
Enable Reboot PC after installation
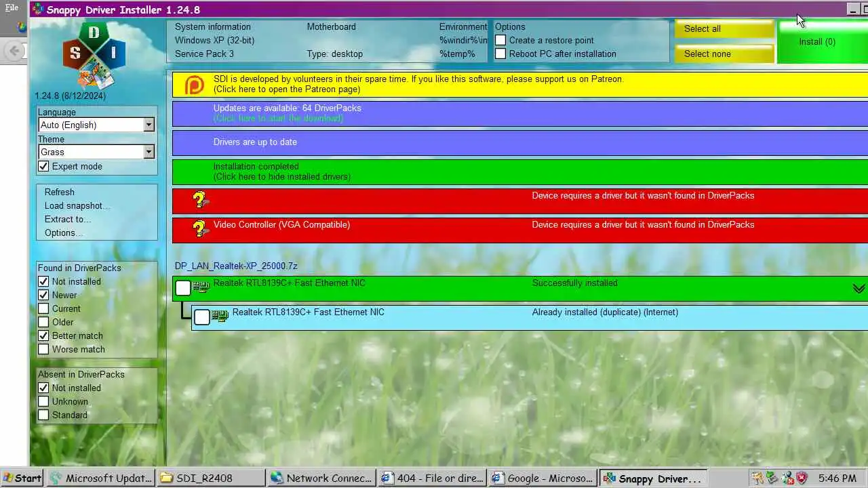[x=500, y=54]
